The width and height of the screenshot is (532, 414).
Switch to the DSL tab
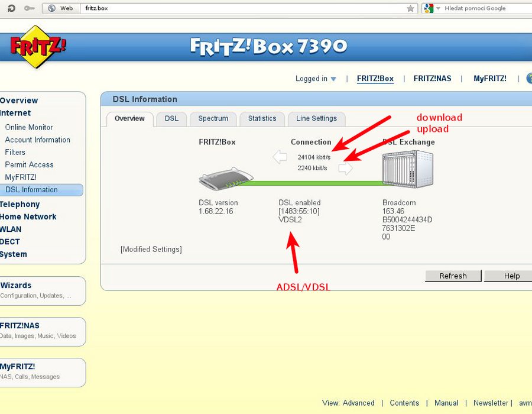(x=171, y=118)
